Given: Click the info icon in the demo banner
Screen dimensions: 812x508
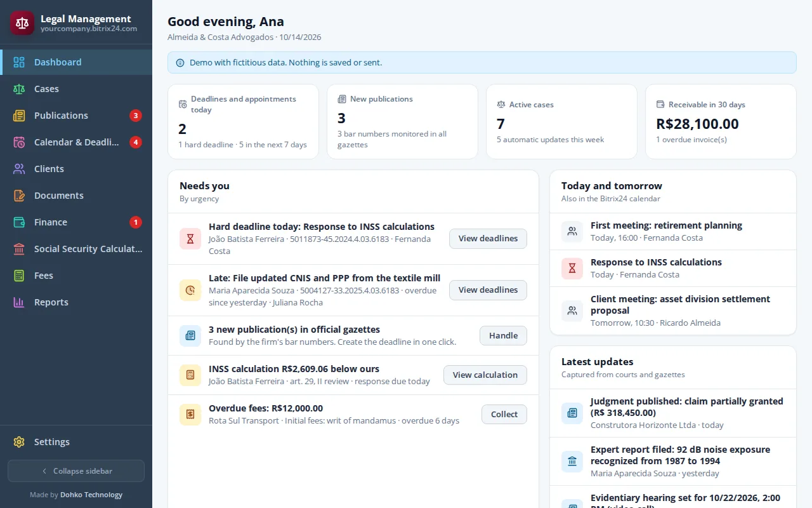Looking at the screenshot, I should point(180,63).
